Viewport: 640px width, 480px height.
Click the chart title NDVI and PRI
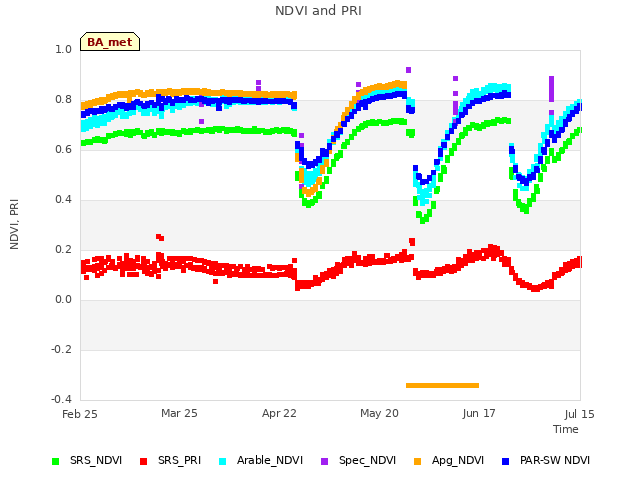pyautogui.click(x=318, y=11)
